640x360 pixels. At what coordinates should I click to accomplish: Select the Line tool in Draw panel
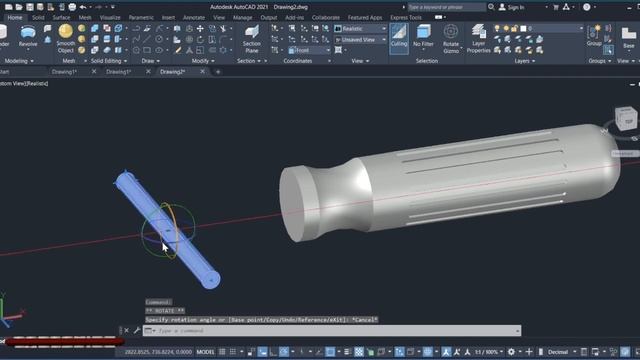[x=147, y=39]
